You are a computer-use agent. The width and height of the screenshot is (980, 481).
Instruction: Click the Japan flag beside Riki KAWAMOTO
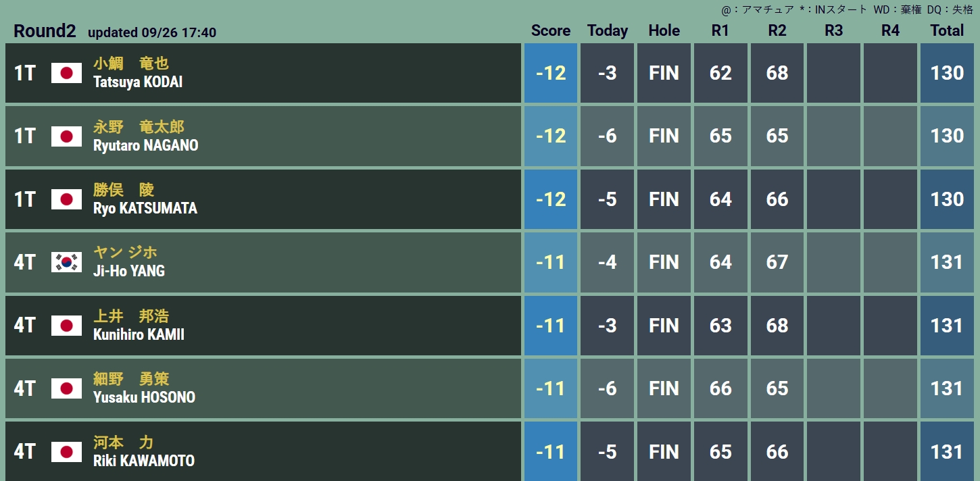pyautogui.click(x=66, y=452)
